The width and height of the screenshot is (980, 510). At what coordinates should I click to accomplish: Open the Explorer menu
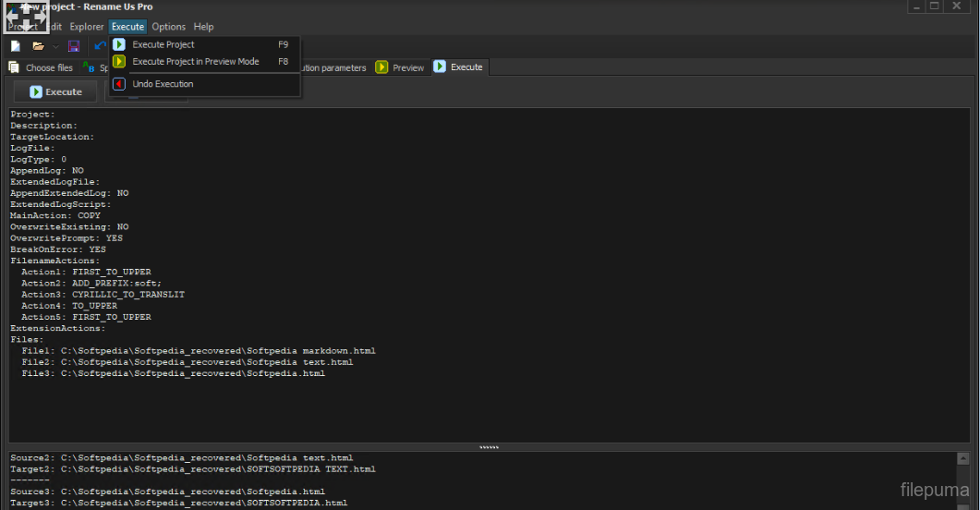click(x=87, y=27)
